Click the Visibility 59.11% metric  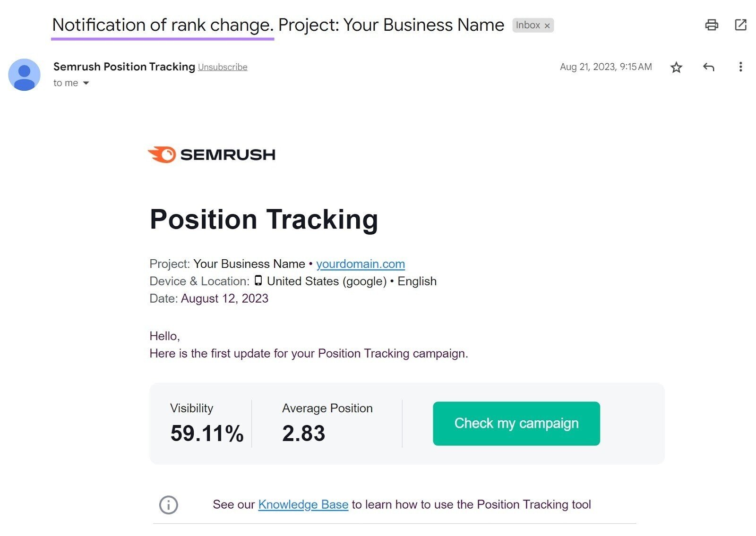tap(206, 433)
